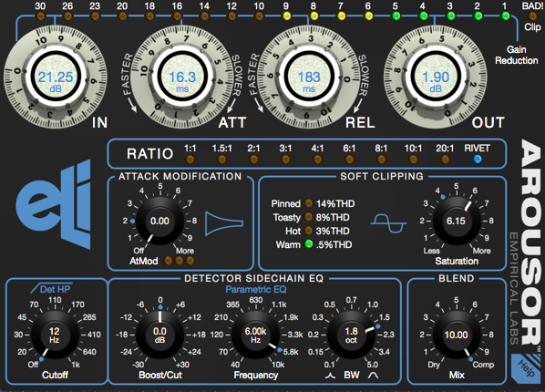Click the BAD! Clip indicator LED

click(532, 16)
